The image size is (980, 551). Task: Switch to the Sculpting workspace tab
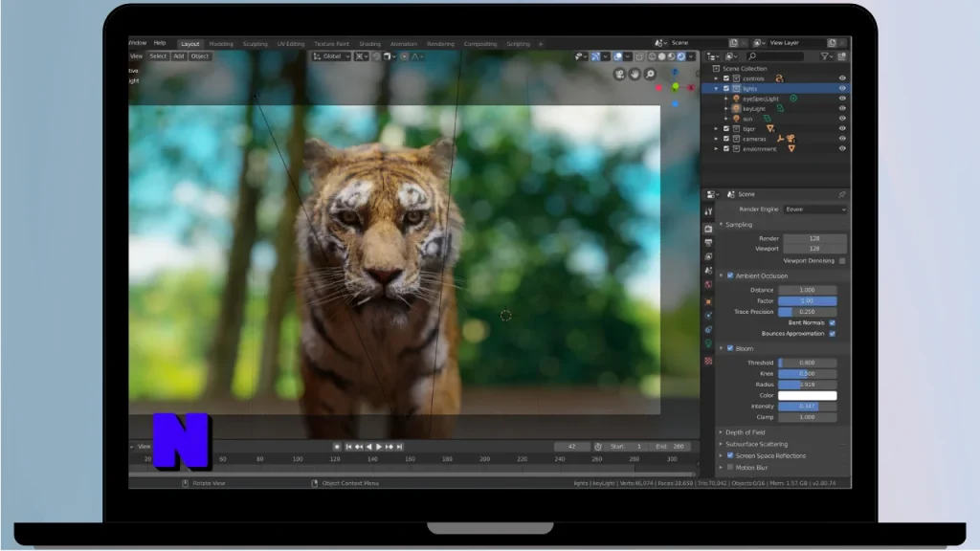255,44
